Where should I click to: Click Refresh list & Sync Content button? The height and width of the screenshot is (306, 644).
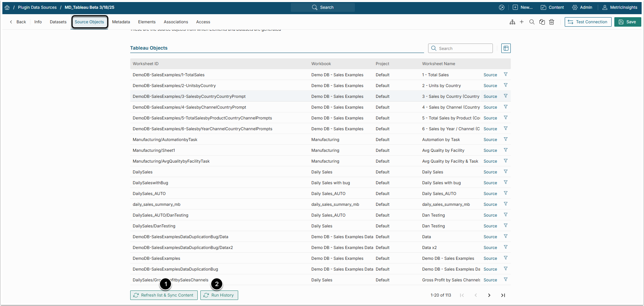pos(164,295)
